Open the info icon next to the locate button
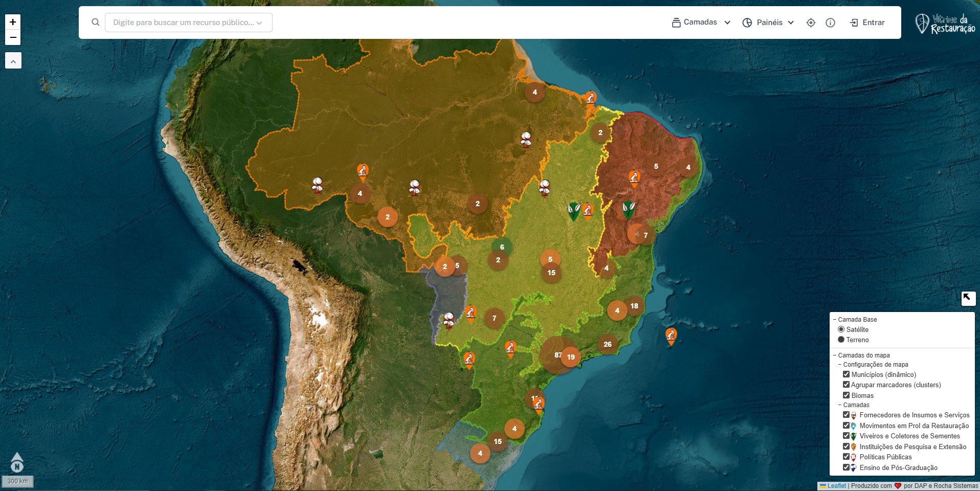 (x=830, y=23)
